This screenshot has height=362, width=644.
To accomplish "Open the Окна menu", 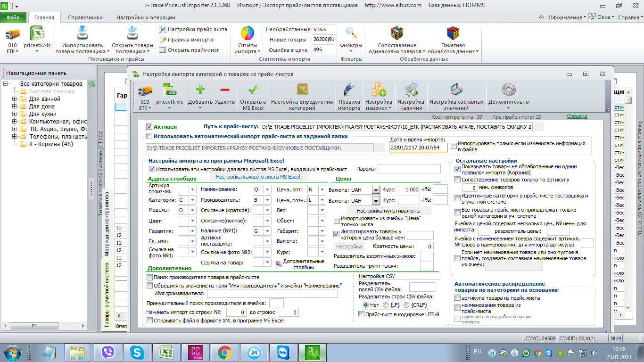I will (602, 17).
